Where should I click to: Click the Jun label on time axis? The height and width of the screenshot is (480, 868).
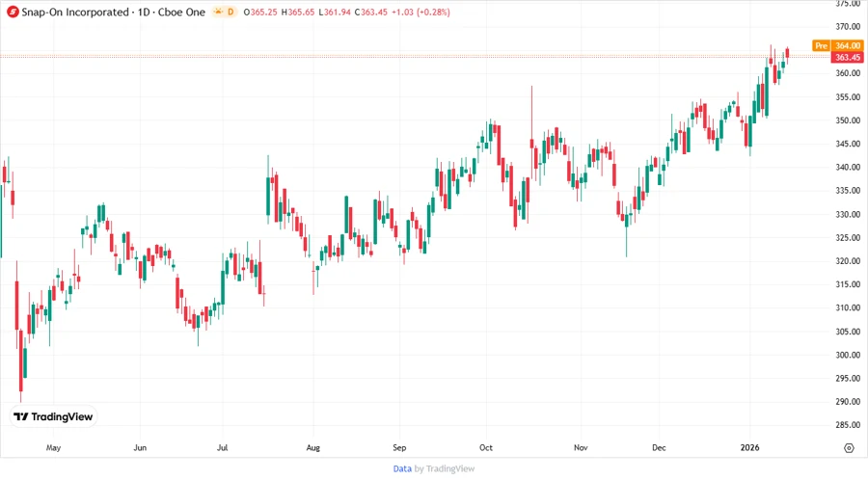pyautogui.click(x=140, y=447)
